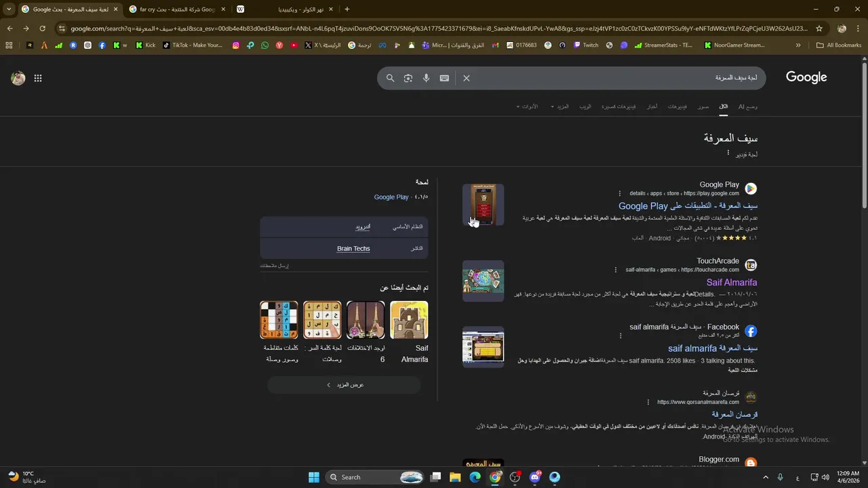868x488 pixels.
Task: Reload the current page
Action: [42, 28]
